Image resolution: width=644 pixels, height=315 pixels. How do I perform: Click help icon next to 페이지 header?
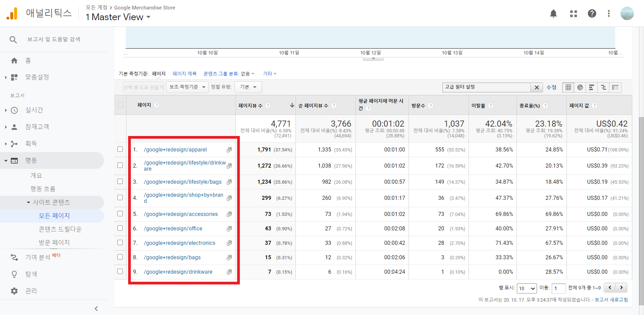pyautogui.click(x=157, y=105)
